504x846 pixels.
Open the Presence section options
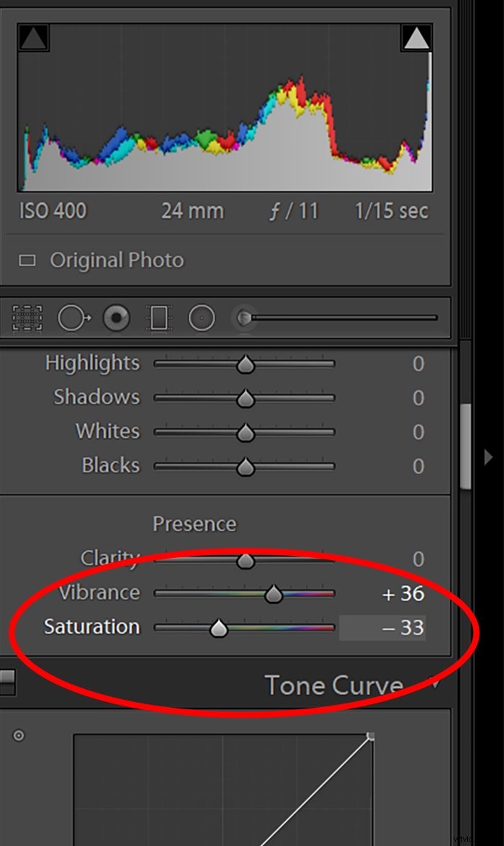pyautogui.click(x=194, y=523)
